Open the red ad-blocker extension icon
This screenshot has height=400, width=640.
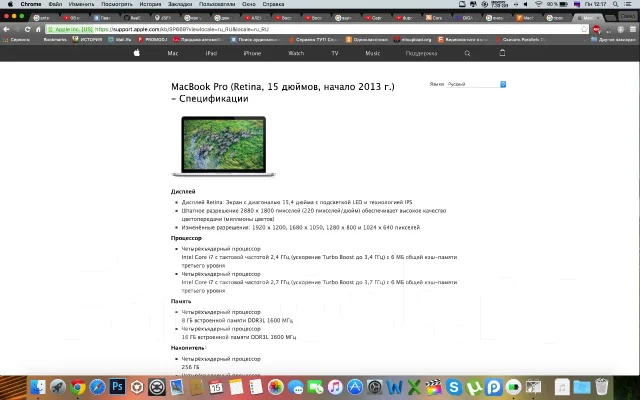596,29
